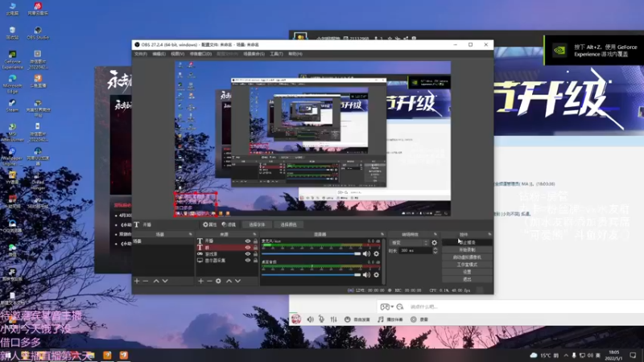Viewport: 644px width, 362px height.
Task: Pop out the 来源 panel via the dock icon
Action: click(254, 234)
